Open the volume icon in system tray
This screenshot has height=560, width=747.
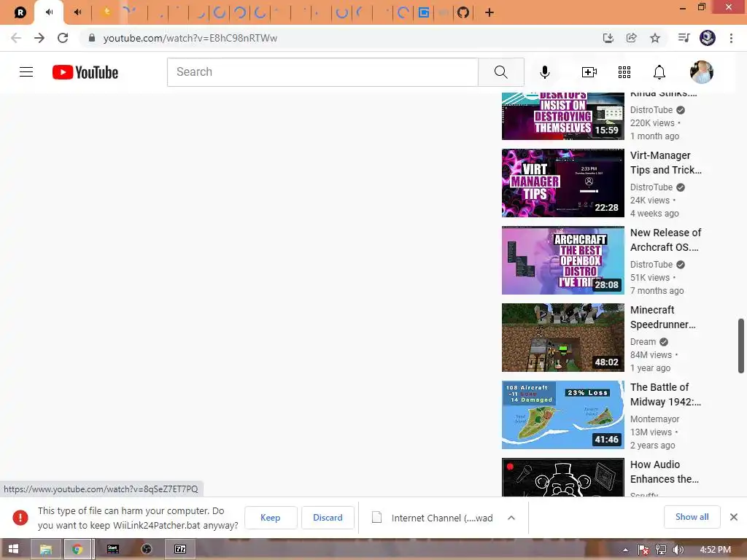click(678, 550)
